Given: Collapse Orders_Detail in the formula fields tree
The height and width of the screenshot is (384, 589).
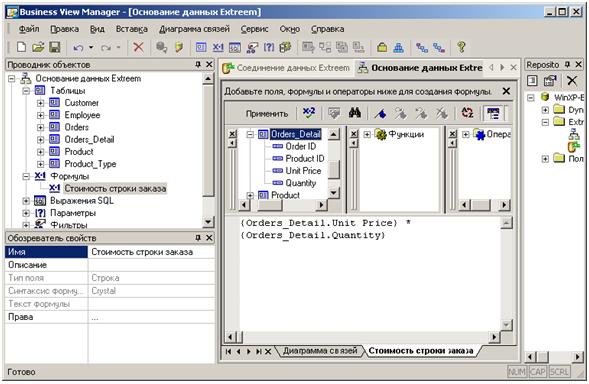Looking at the screenshot, I should pos(250,135).
